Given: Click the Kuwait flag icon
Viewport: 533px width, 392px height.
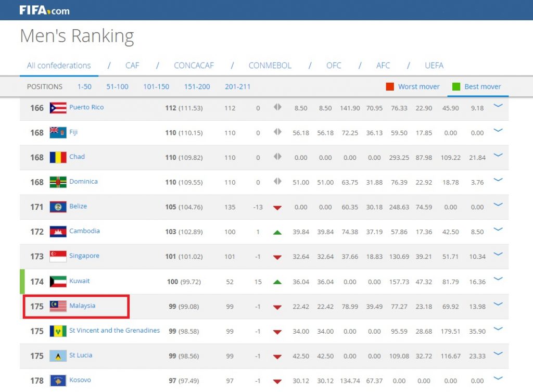Looking at the screenshot, I should pos(57,282).
